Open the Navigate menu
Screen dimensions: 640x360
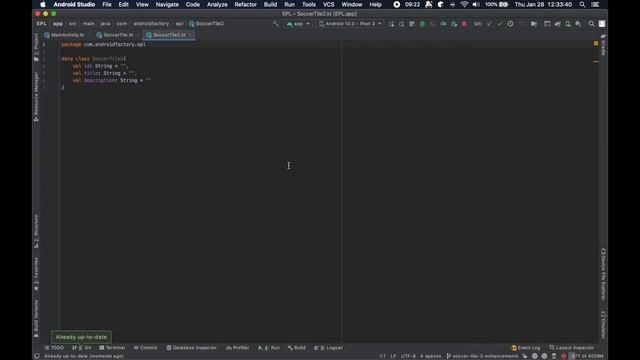(x=167, y=4)
